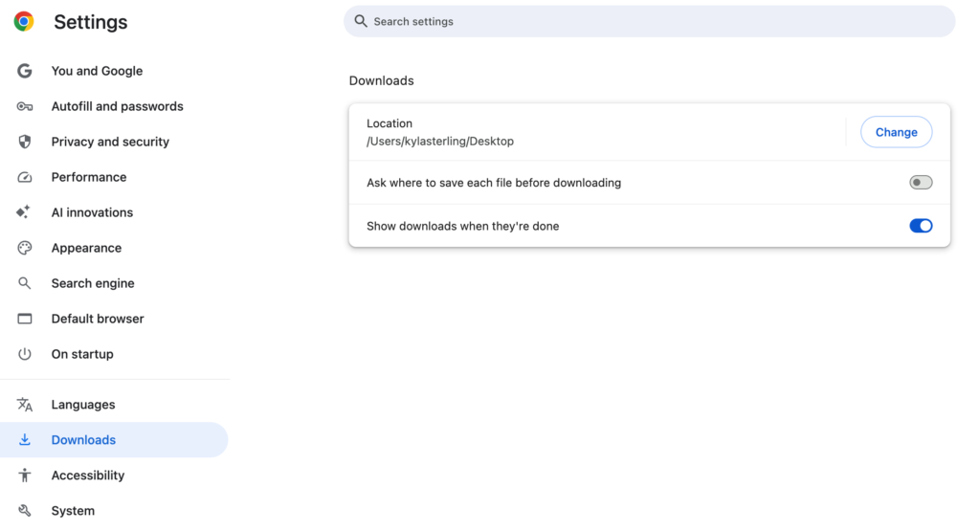
Task: Click the search magnifier in the settings bar
Action: (361, 21)
